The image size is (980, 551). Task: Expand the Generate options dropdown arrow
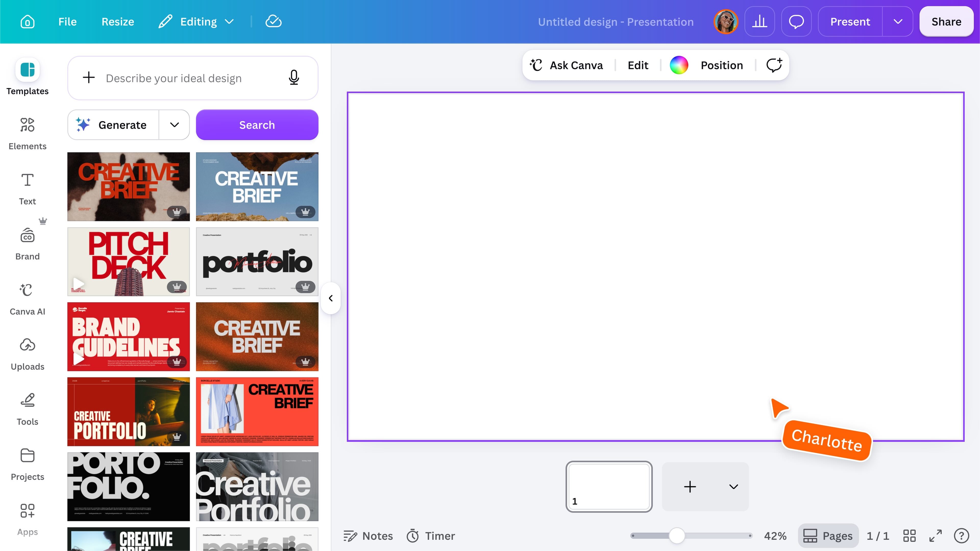coord(174,125)
